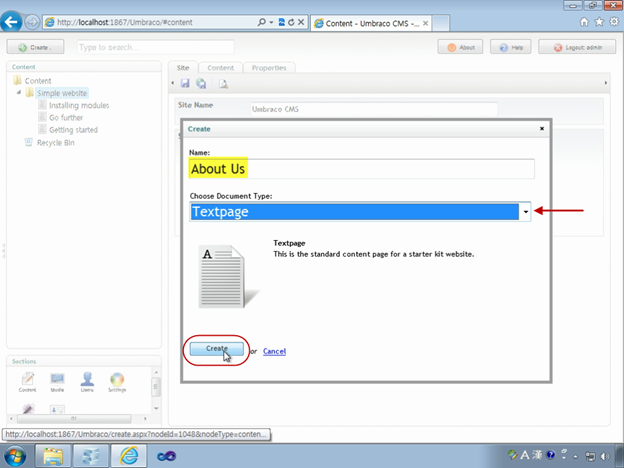This screenshot has width=624, height=468.
Task: Open the Content section icon
Action: [x=27, y=382]
